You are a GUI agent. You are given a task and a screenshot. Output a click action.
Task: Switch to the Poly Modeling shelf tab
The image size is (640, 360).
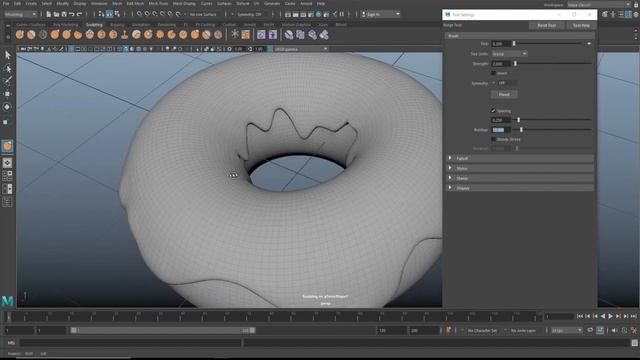(65, 24)
